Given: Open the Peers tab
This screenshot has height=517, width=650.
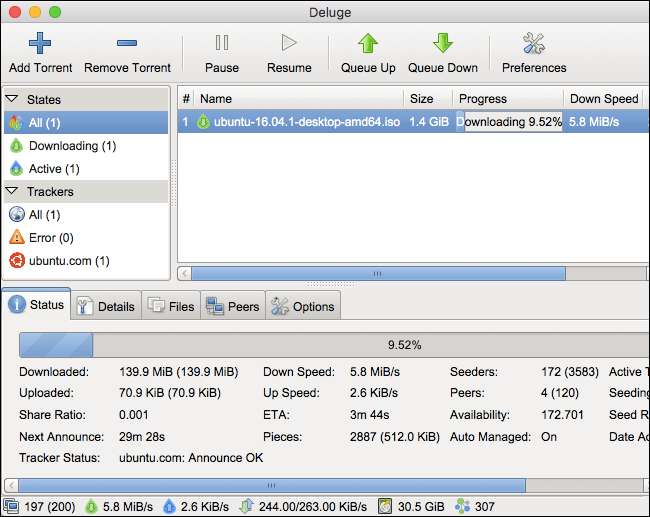Looking at the screenshot, I should (x=232, y=306).
